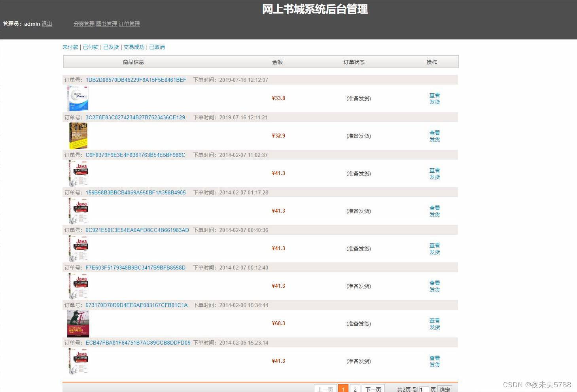Click 发货 for the order placed 2014-02-07 11:02:37
The image size is (577, 392).
click(435, 177)
